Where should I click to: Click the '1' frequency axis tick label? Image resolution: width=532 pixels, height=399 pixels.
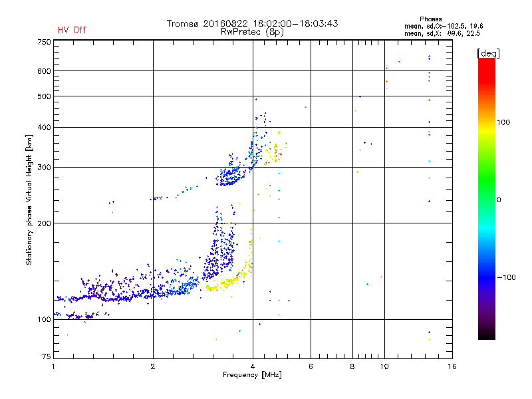(x=53, y=366)
